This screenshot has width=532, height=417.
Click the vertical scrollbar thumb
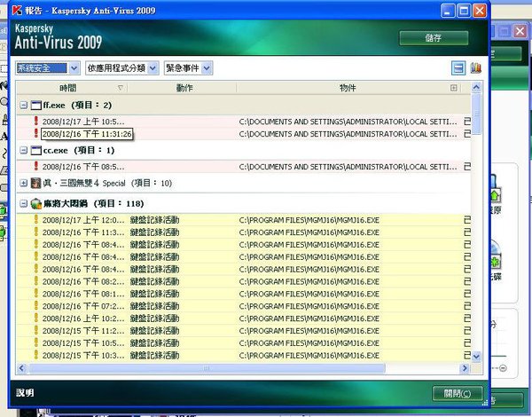pos(476,114)
